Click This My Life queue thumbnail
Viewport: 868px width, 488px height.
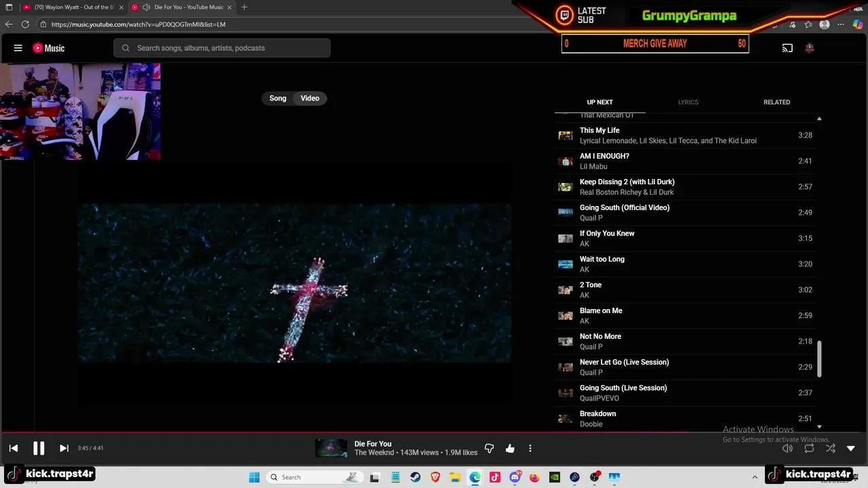pyautogui.click(x=566, y=136)
